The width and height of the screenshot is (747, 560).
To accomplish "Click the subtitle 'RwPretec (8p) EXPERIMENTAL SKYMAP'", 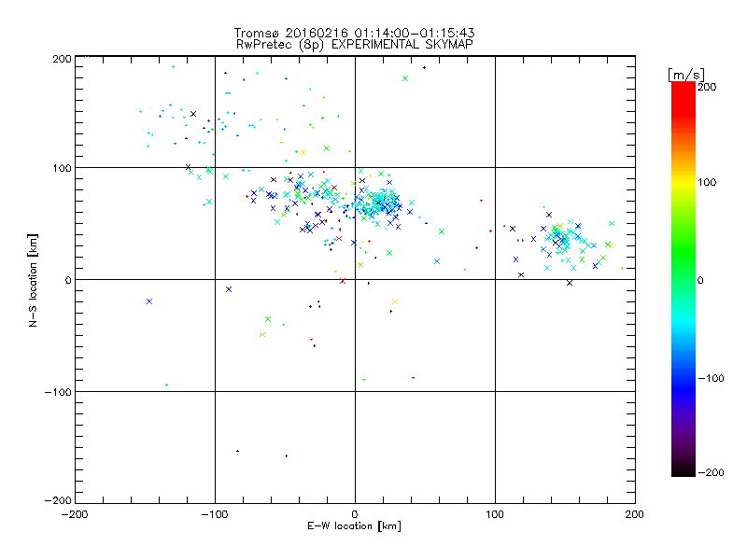I will coord(355,45).
